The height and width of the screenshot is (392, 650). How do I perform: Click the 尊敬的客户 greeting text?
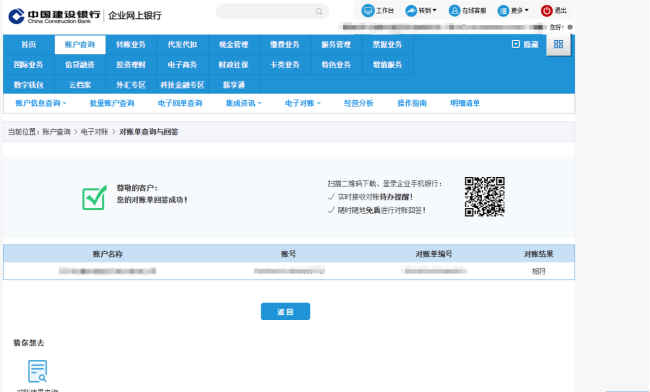pos(137,188)
